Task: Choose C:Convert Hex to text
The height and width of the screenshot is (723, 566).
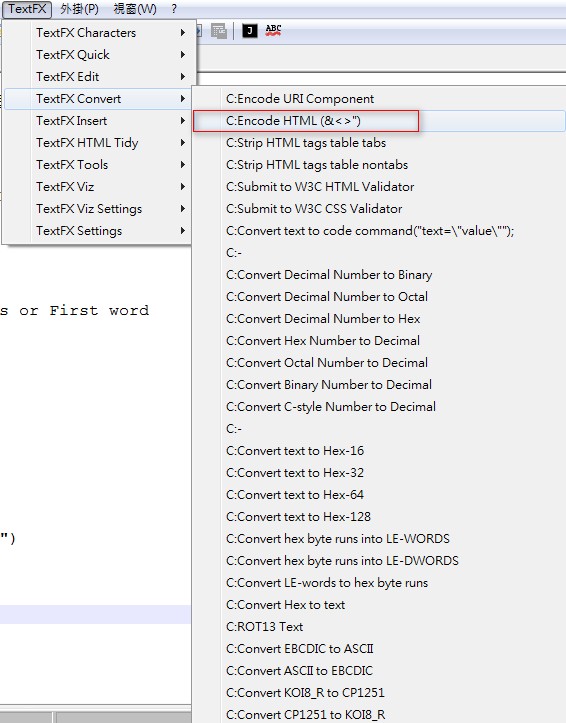Action: coord(379,604)
